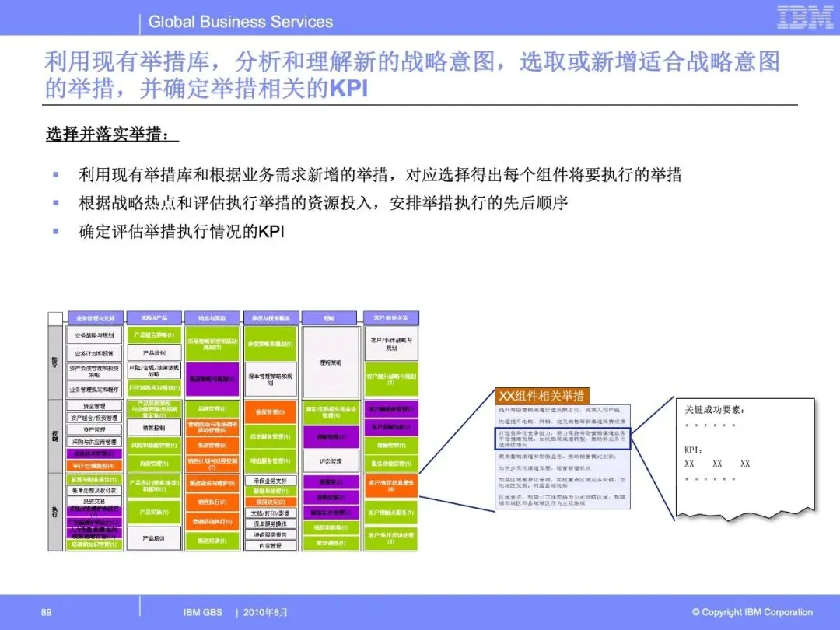Click the 关键成功要素 heading

coord(714,410)
